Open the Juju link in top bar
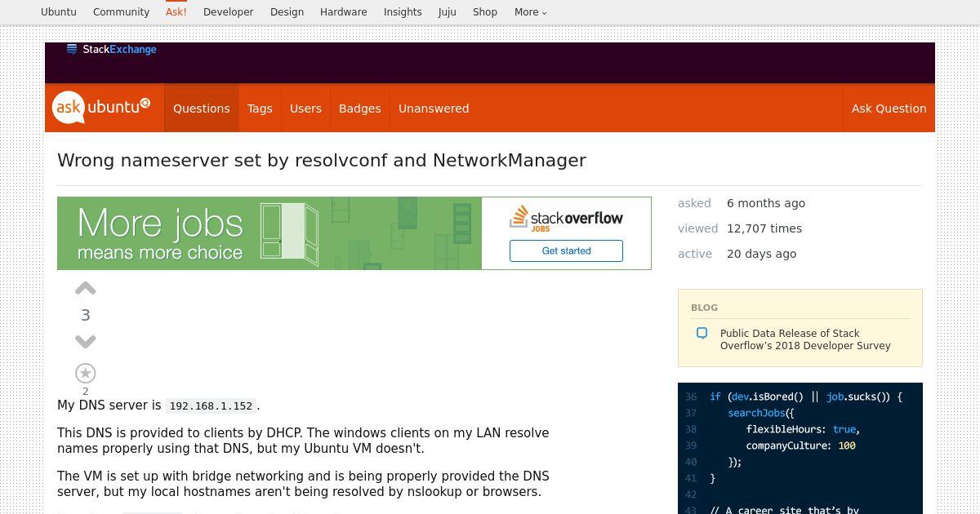 click(x=447, y=12)
